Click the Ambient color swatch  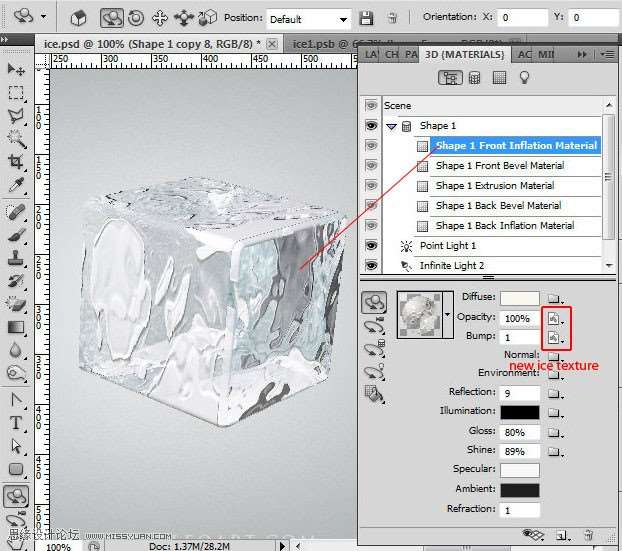pyautogui.click(x=520, y=490)
